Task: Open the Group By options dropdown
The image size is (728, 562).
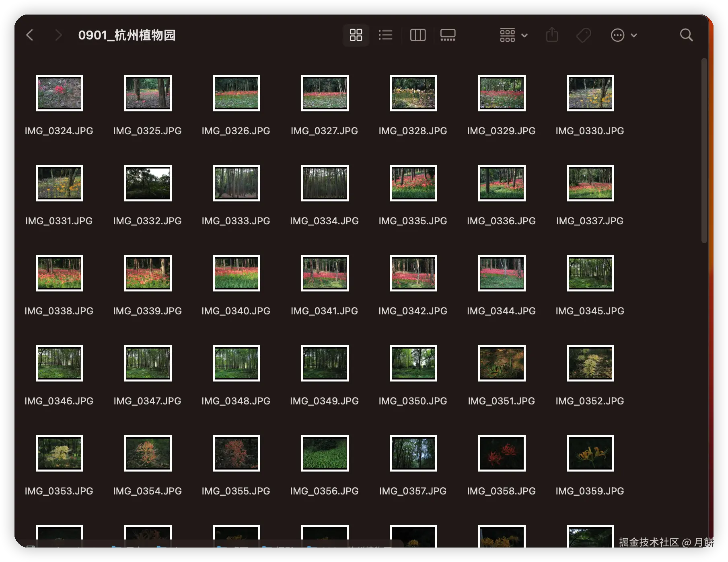Action: tap(514, 35)
